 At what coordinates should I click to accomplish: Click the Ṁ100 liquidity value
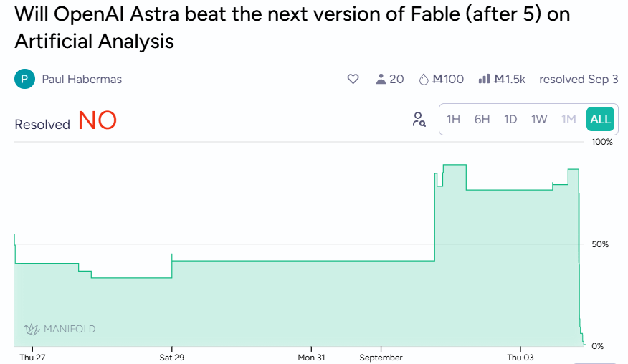(448, 80)
